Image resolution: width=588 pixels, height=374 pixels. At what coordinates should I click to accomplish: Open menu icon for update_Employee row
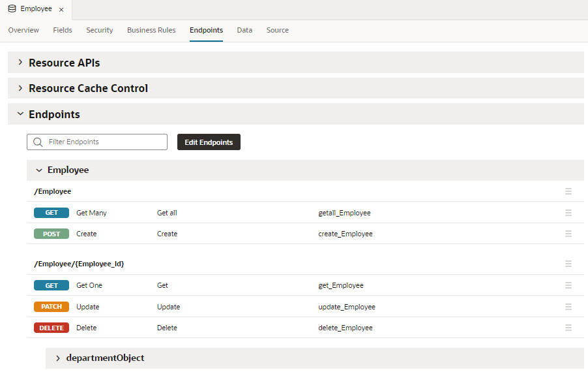click(x=568, y=307)
